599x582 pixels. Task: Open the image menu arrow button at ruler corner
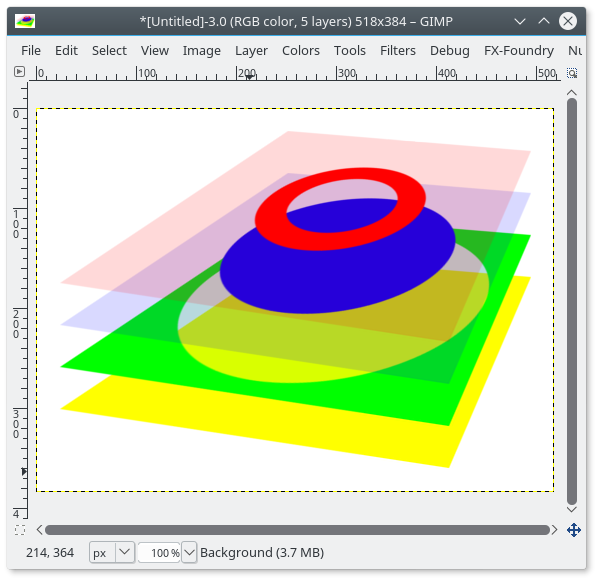(x=19, y=71)
